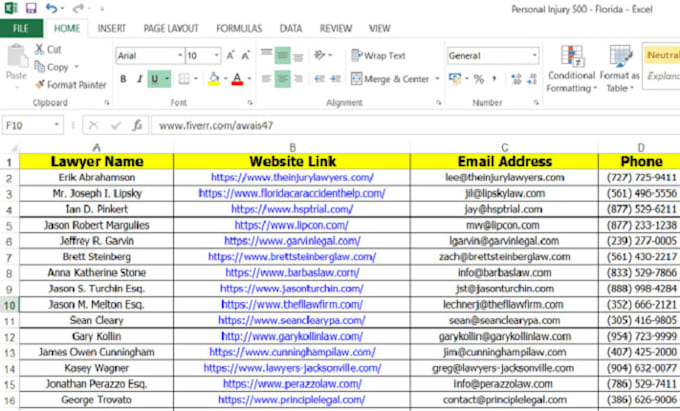The height and width of the screenshot is (411, 680).
Task: Switch to the VIEW tab
Action: click(x=379, y=29)
